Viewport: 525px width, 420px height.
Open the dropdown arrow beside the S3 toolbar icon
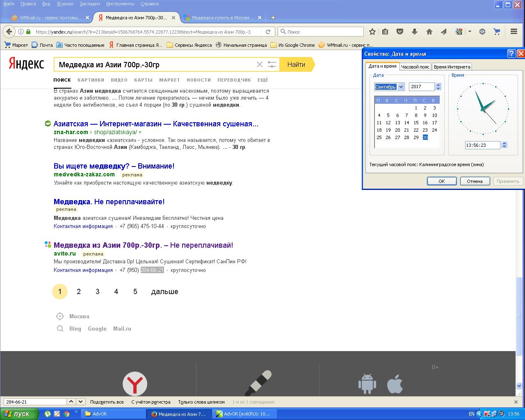[x=470, y=32]
